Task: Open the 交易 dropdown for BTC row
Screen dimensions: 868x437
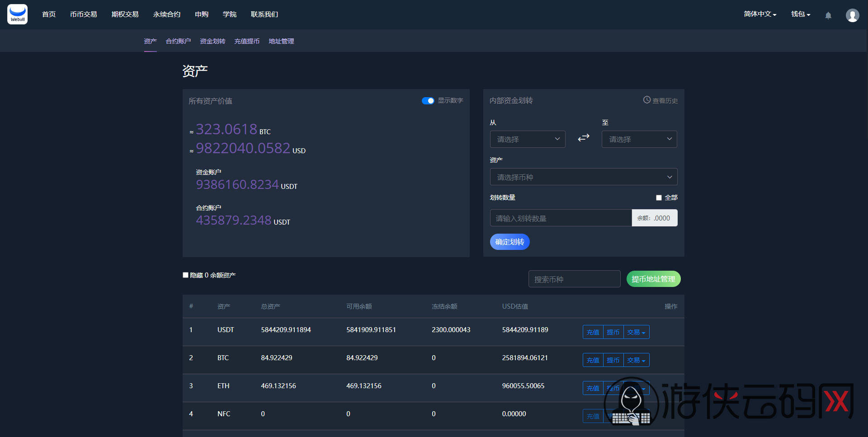Action: tap(636, 360)
